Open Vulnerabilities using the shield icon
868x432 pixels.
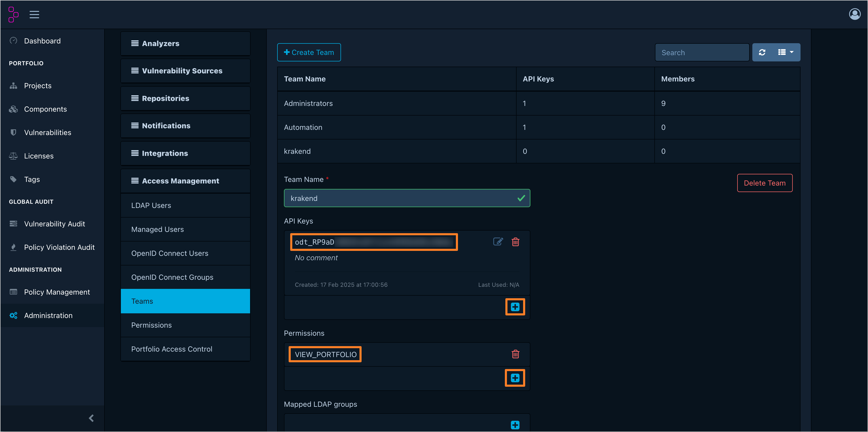coord(13,132)
